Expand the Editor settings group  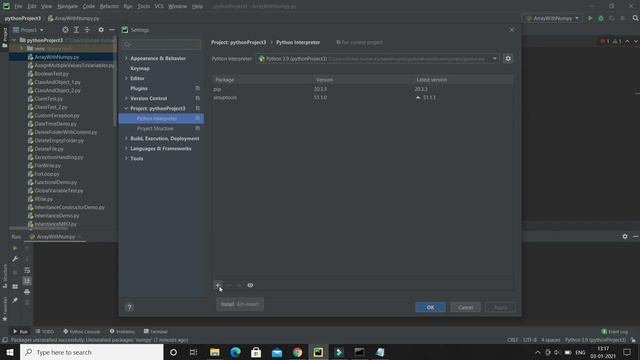coord(126,78)
